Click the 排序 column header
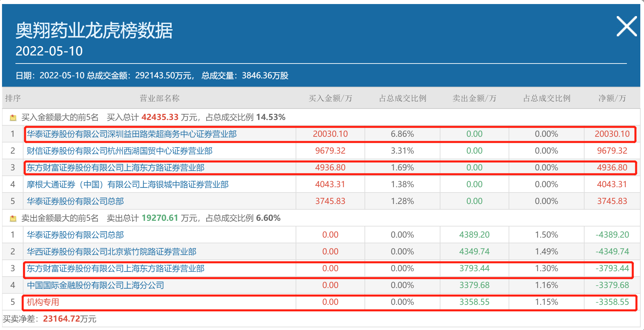 click(13, 98)
